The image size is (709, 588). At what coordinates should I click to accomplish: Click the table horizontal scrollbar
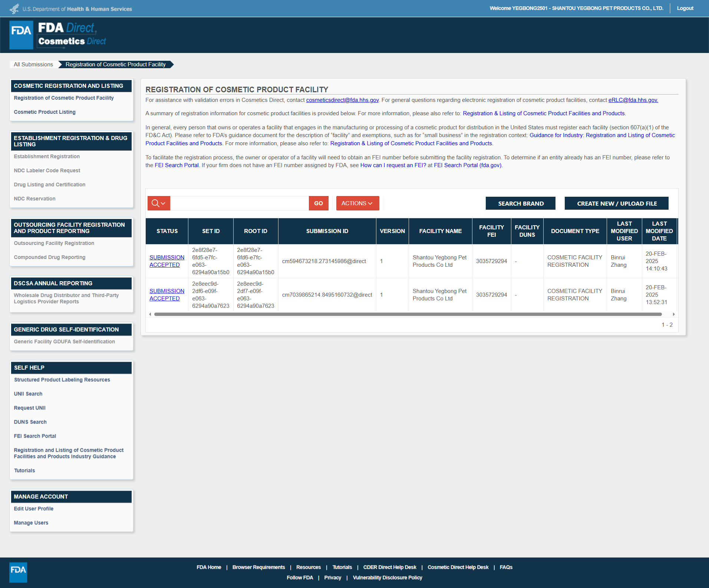tap(408, 314)
